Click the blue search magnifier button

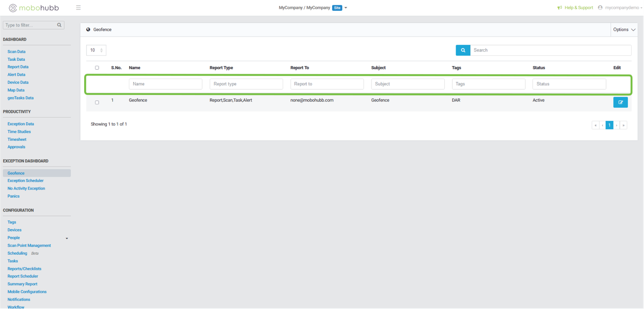coord(463,50)
